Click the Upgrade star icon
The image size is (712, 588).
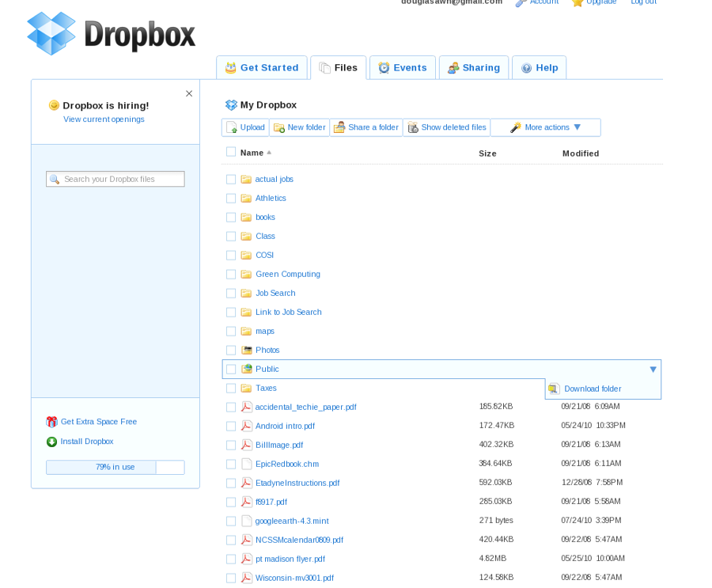point(578,2)
